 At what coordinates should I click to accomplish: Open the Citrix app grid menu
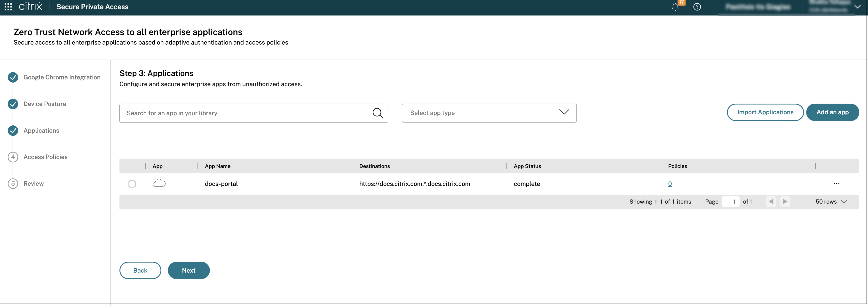(8, 7)
